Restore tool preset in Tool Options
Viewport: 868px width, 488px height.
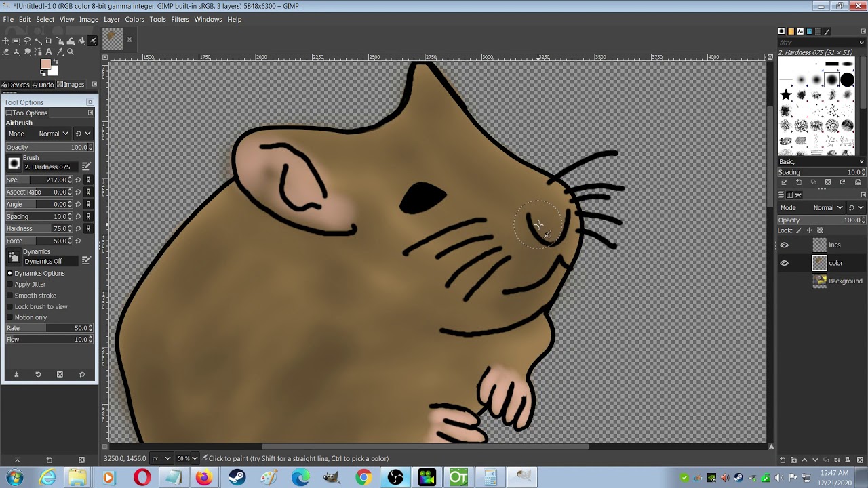38,374
